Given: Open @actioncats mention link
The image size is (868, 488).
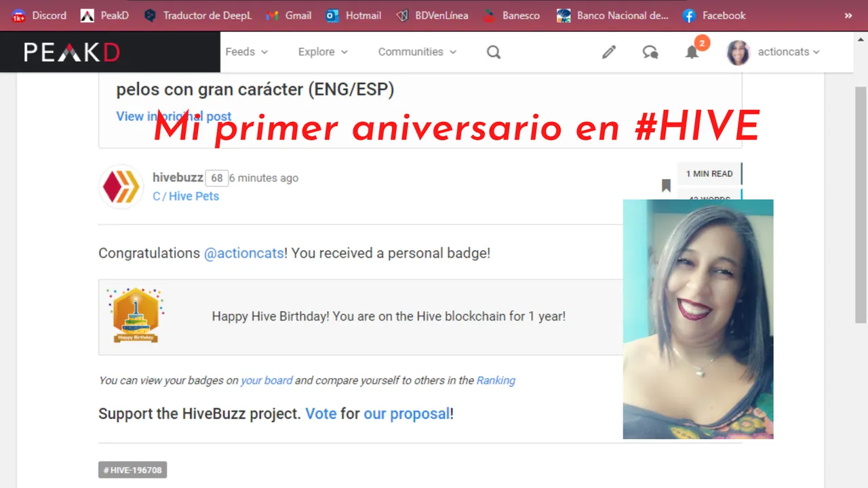Looking at the screenshot, I should point(244,253).
